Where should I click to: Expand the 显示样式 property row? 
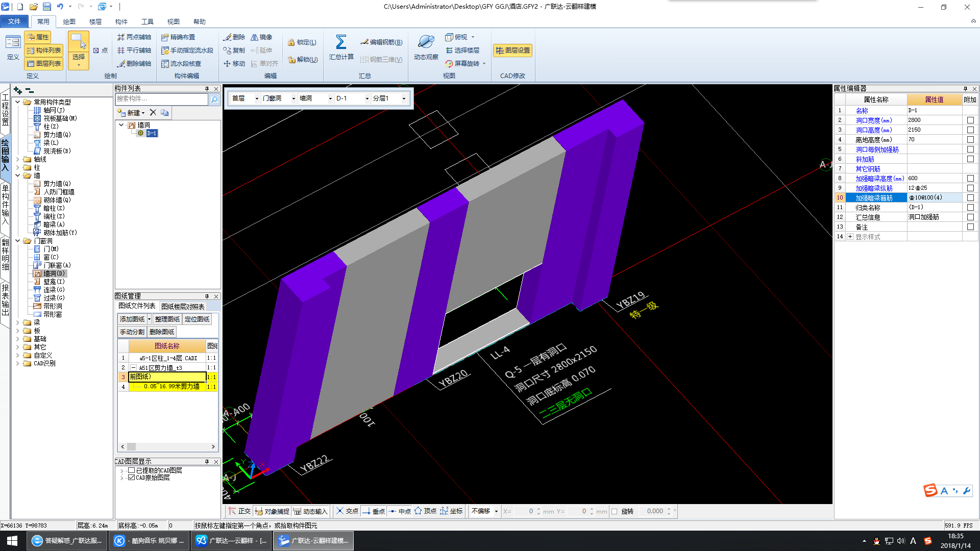(x=850, y=237)
